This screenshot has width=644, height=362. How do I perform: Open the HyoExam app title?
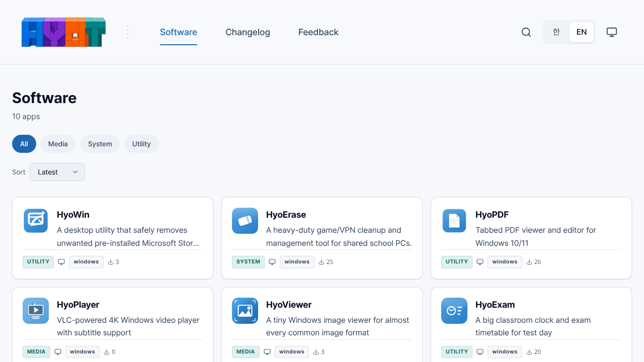(x=495, y=305)
